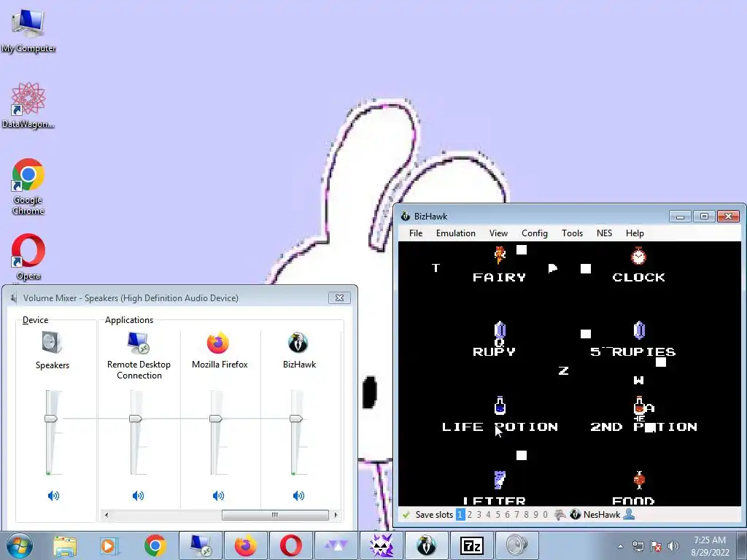This screenshot has width=747, height=560.
Task: Switch to Firefox in the taskbar
Action: coord(245,545)
